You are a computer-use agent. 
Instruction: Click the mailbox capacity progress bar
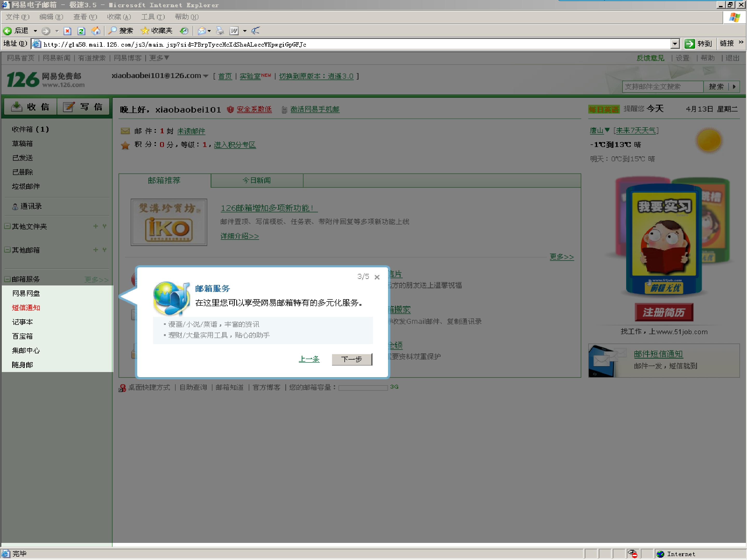(x=363, y=388)
